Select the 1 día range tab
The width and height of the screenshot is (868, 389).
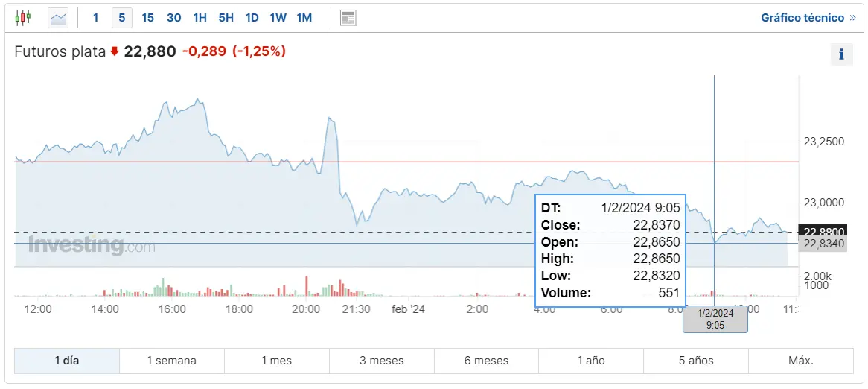(66, 361)
